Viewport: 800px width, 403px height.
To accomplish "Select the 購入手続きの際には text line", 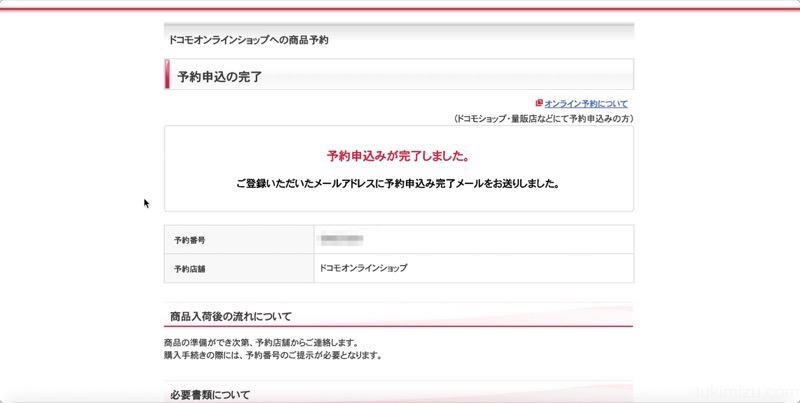I will (x=273, y=355).
